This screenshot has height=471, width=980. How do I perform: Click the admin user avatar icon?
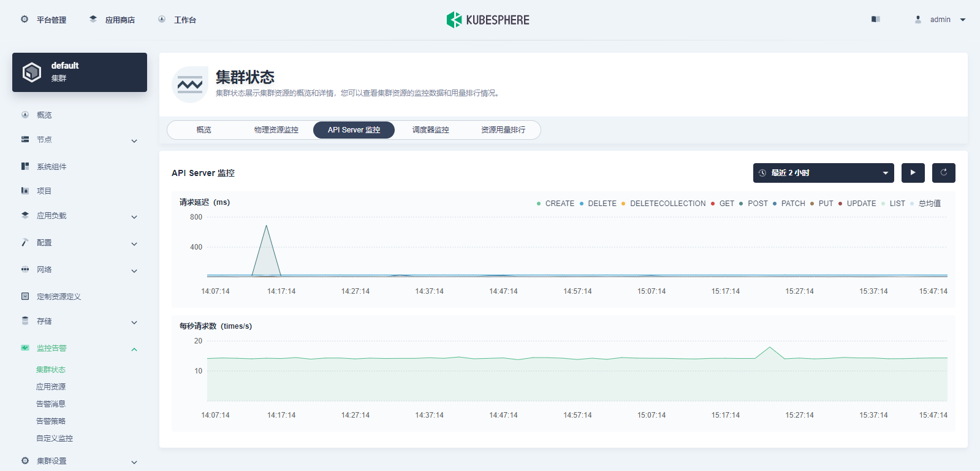(x=918, y=20)
